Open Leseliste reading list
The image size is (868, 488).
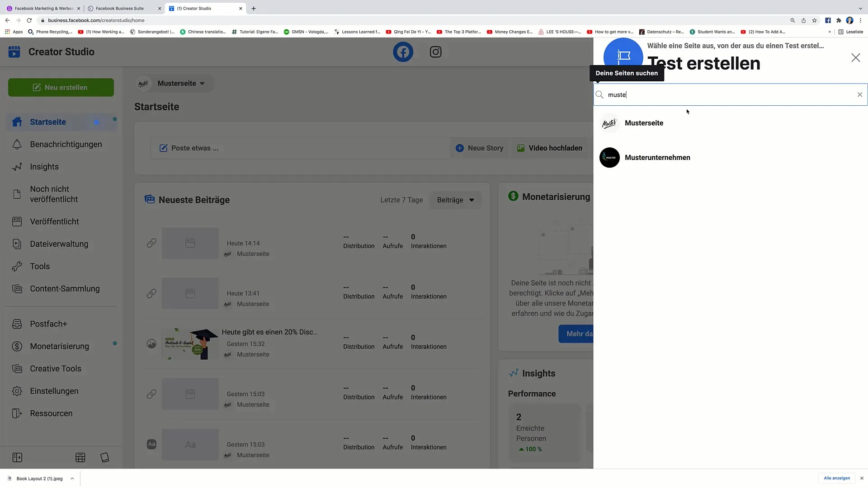tap(851, 32)
